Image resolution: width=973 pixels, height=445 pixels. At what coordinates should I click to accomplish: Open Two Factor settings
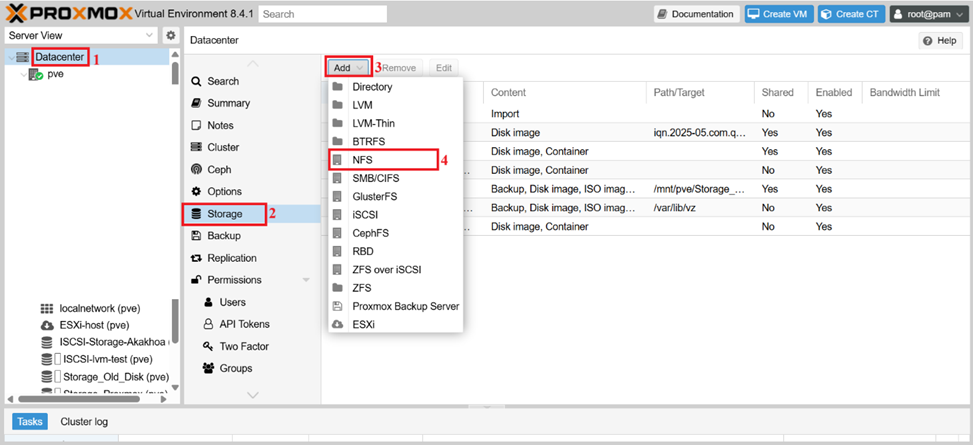point(244,346)
